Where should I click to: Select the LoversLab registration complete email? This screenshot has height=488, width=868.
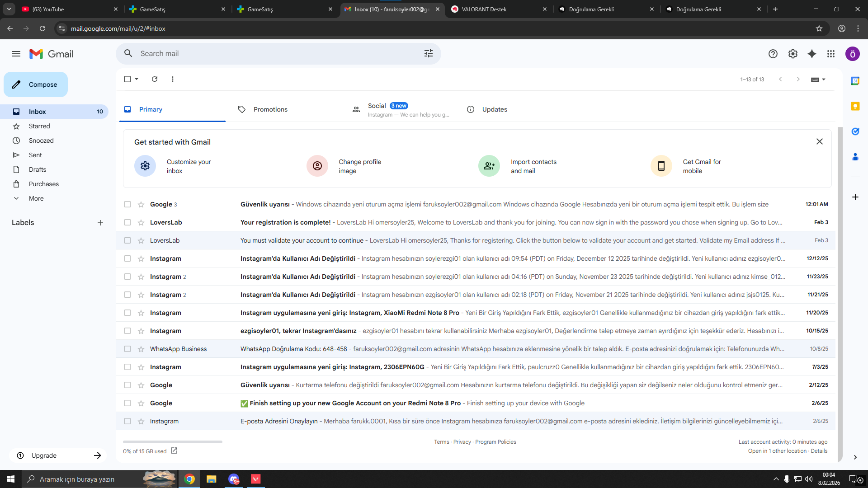127,222
